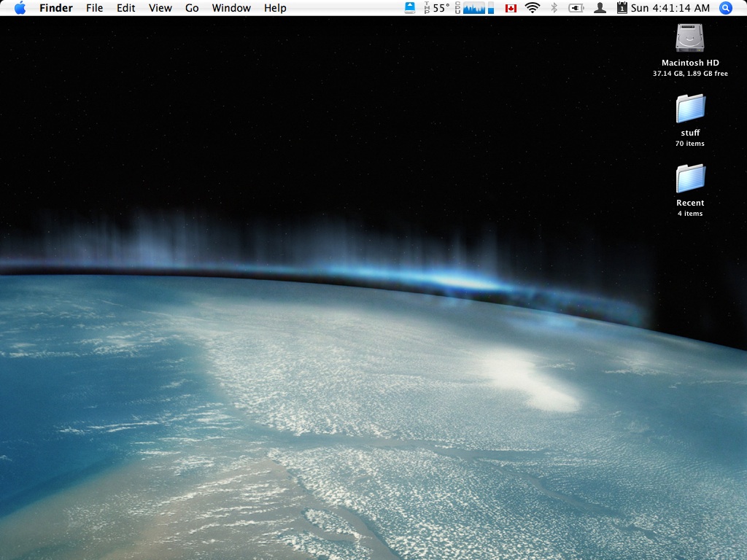Open the user account switching menu
Image resolution: width=747 pixels, height=560 pixels.
[x=600, y=8]
